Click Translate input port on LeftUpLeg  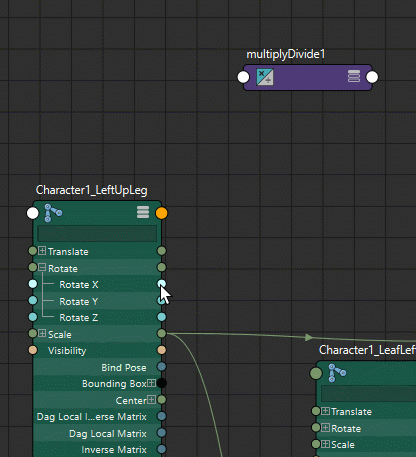[x=33, y=251]
